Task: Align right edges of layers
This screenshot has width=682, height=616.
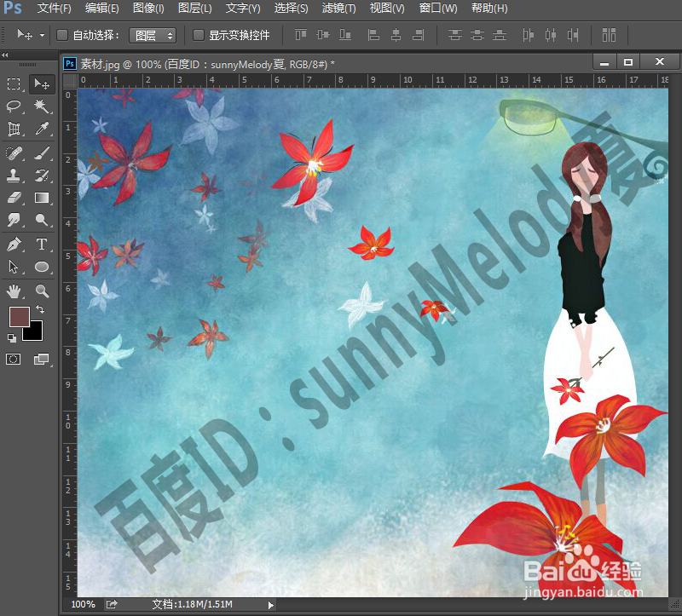Action: click(x=418, y=35)
